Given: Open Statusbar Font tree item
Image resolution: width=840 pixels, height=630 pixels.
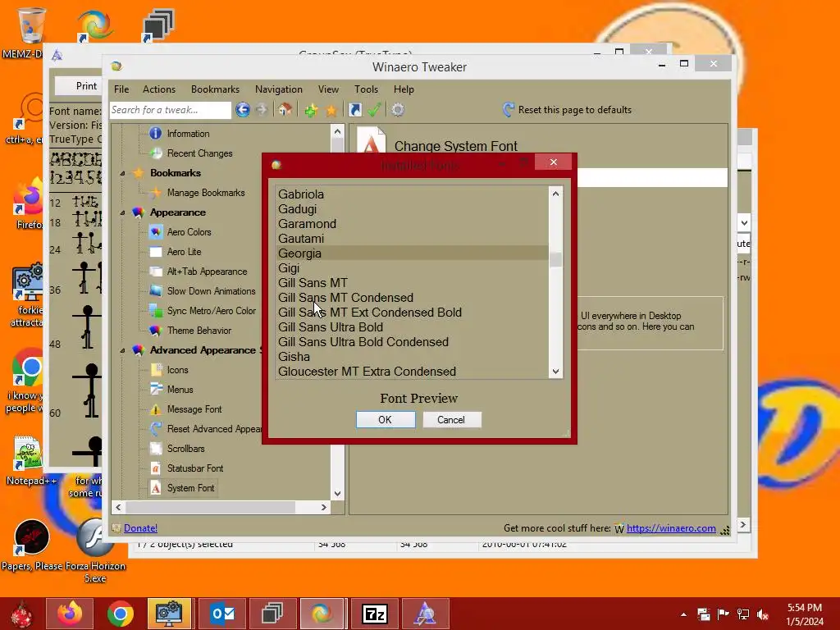Looking at the screenshot, I should click(195, 468).
